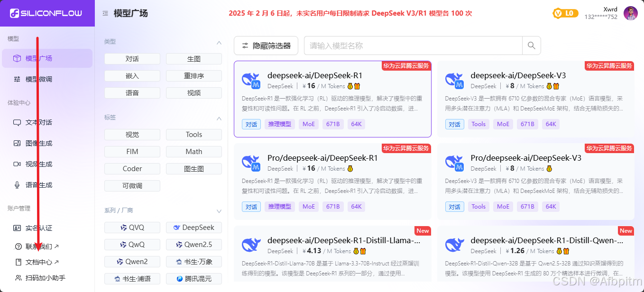Image resolution: width=644 pixels, height=292 pixels.
Task: Open 模型微调 in the sidebar
Action: [46, 79]
